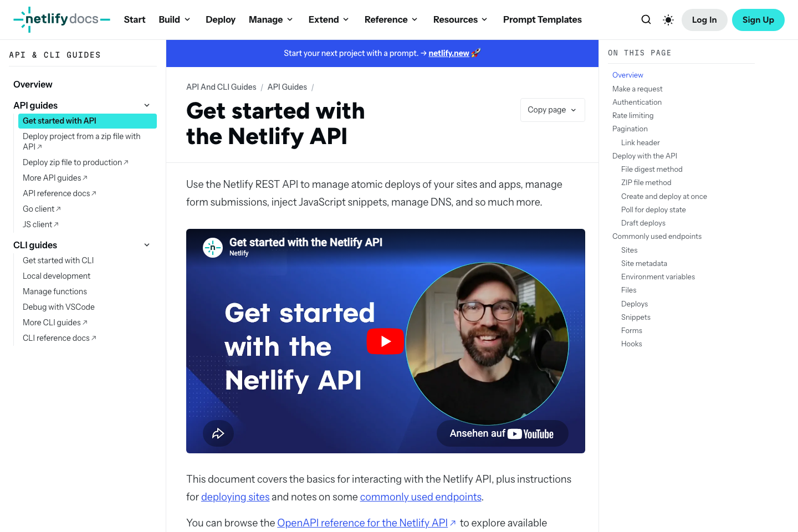Screen dimensions: 798x532
Task: Click the external link icon after OpenAPI reference link
Action: pyautogui.click(x=453, y=523)
